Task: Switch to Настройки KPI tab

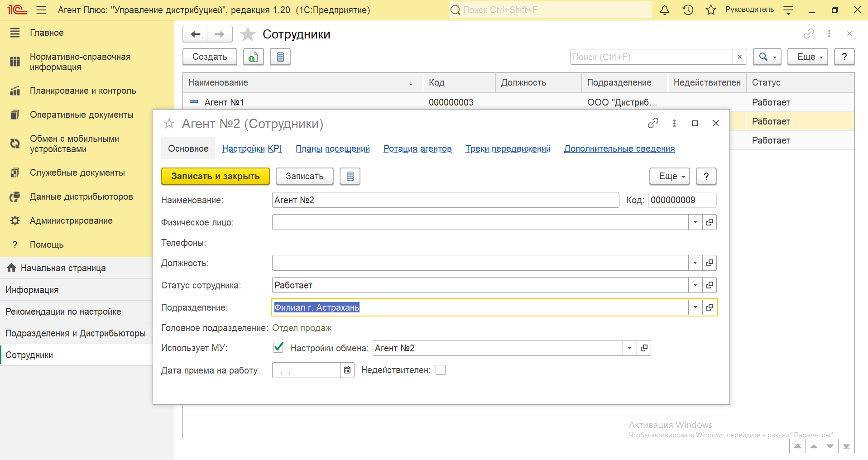Action: 252,149
